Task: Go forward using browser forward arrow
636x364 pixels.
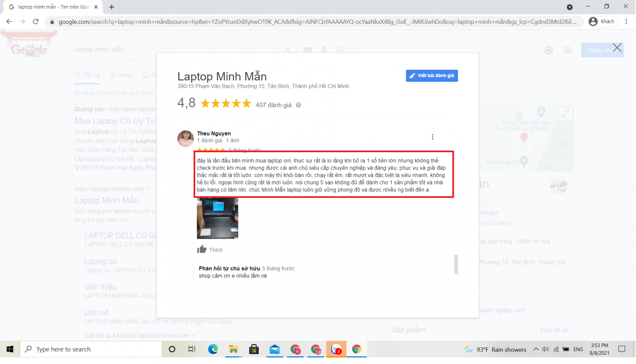Action: 22,21
